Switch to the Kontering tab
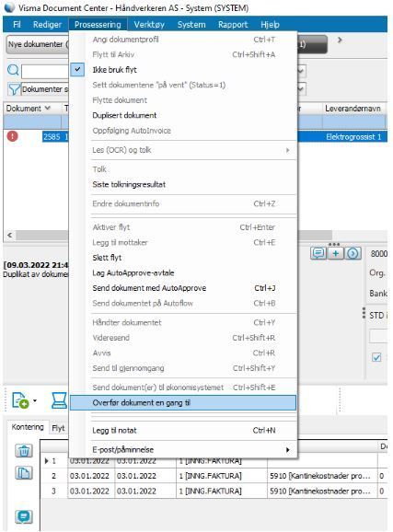393x532 pixels. point(28,427)
